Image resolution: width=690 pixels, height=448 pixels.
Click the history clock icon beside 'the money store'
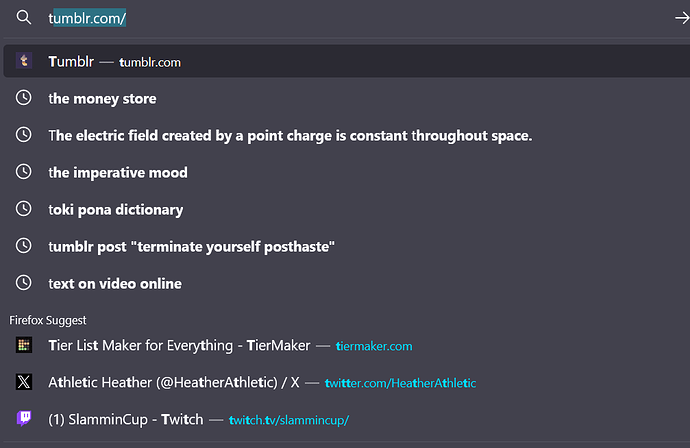click(x=24, y=98)
